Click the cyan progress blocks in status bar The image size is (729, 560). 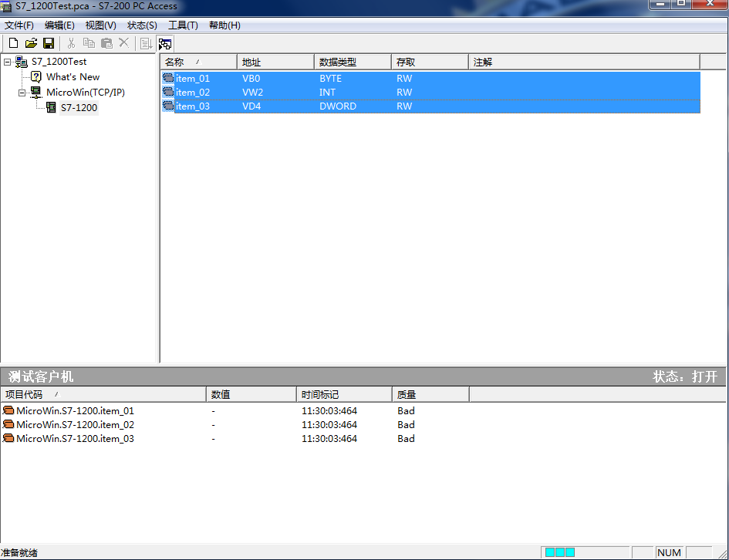point(560,552)
